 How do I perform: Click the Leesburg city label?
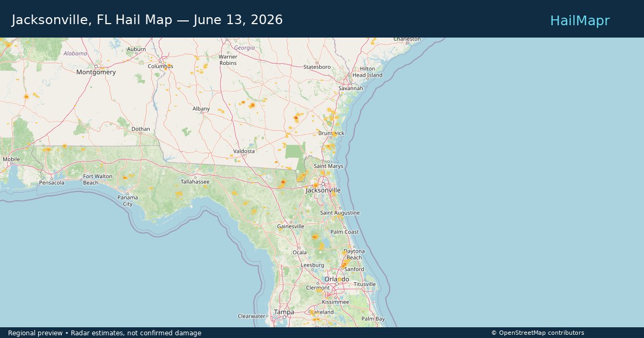click(x=312, y=266)
